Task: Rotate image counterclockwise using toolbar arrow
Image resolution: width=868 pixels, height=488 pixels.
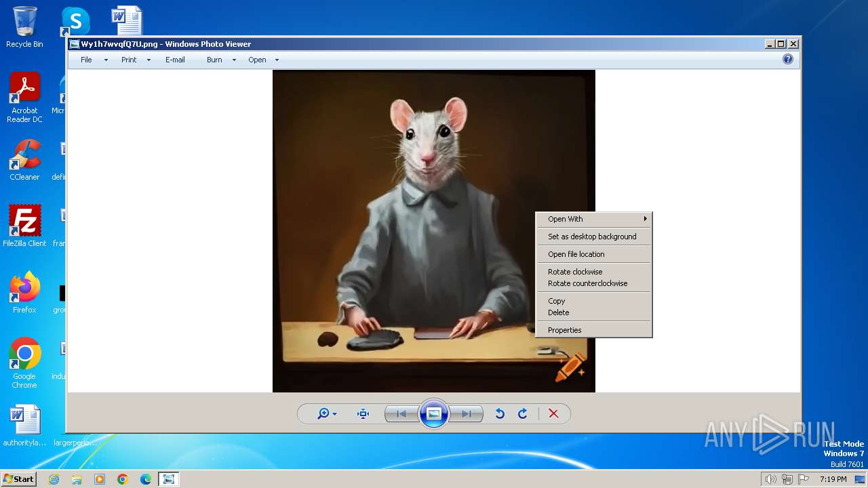Action: (x=500, y=413)
